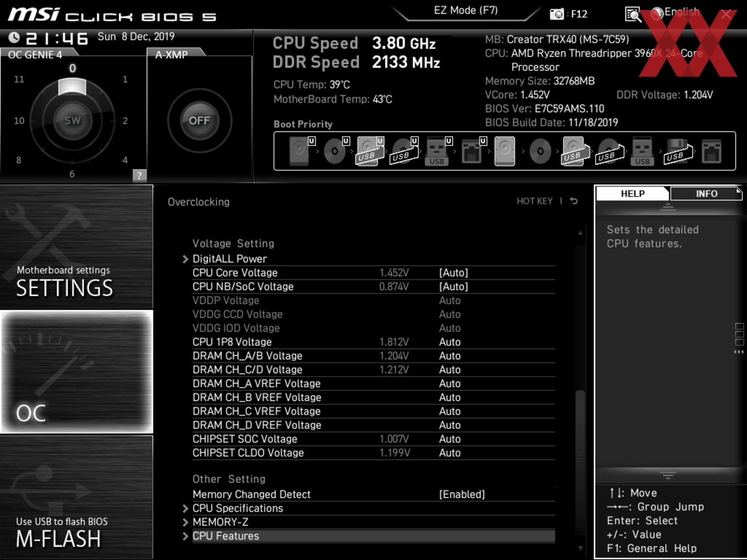Viewport: 747px width, 560px height.
Task: Select the legacy USB hard disk boot icon
Action: (x=574, y=151)
